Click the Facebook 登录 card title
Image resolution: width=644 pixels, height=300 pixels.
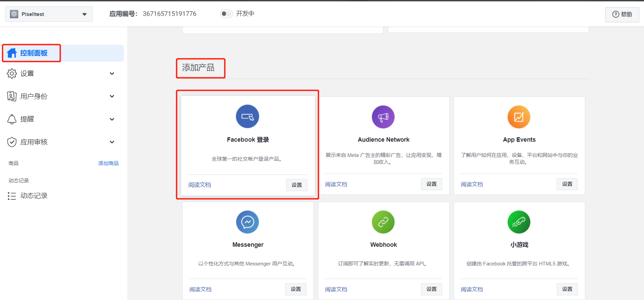coord(248,140)
